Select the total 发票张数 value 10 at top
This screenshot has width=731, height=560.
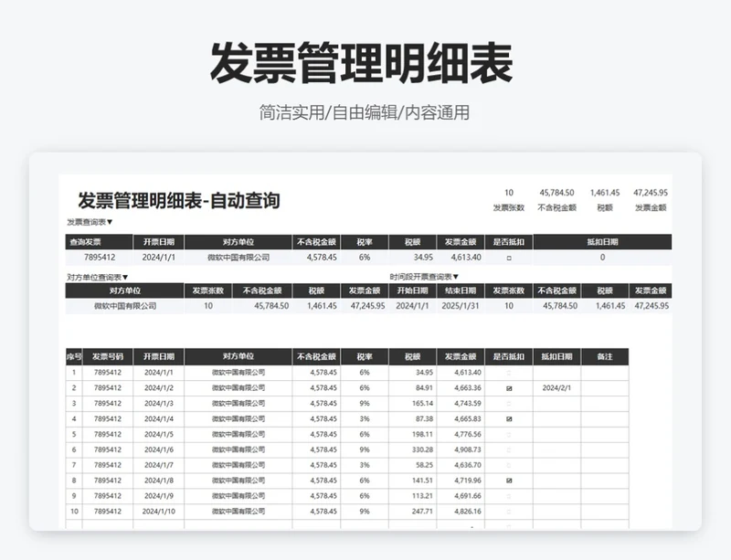(509, 193)
